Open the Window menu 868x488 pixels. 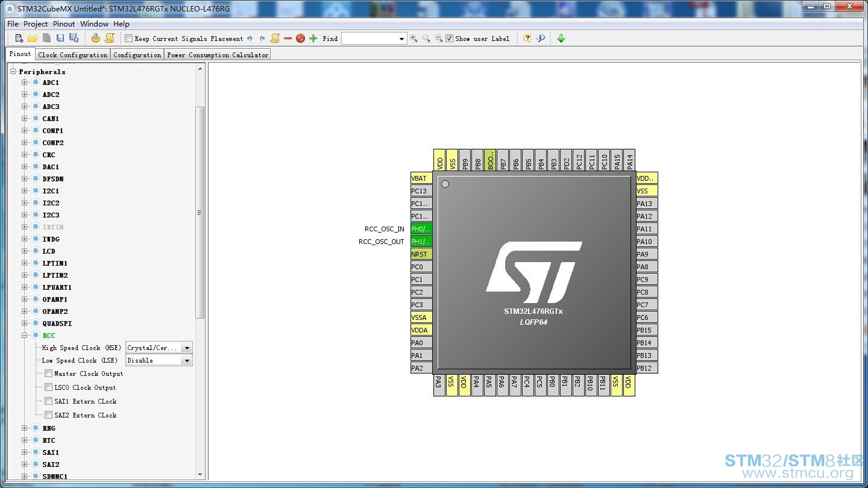[94, 24]
